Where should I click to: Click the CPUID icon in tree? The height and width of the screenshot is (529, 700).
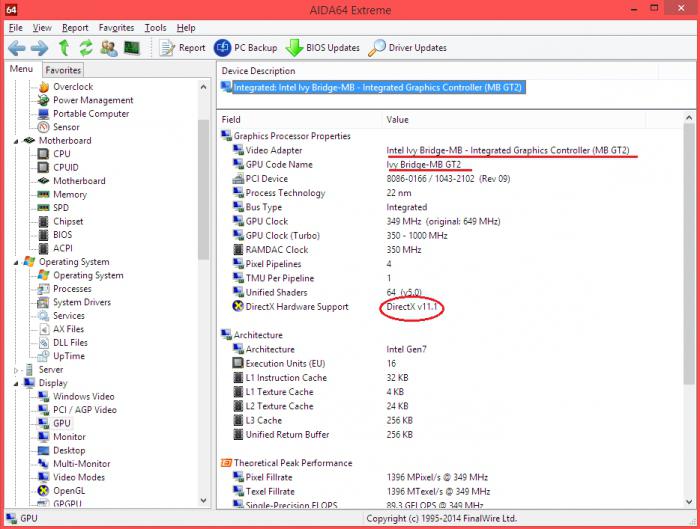[x=43, y=167]
